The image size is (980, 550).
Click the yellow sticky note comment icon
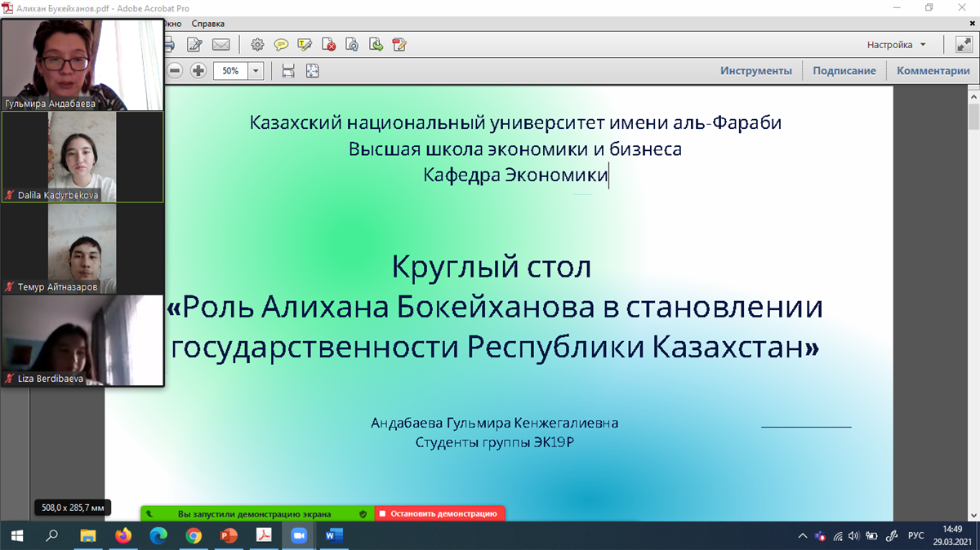pyautogui.click(x=281, y=45)
